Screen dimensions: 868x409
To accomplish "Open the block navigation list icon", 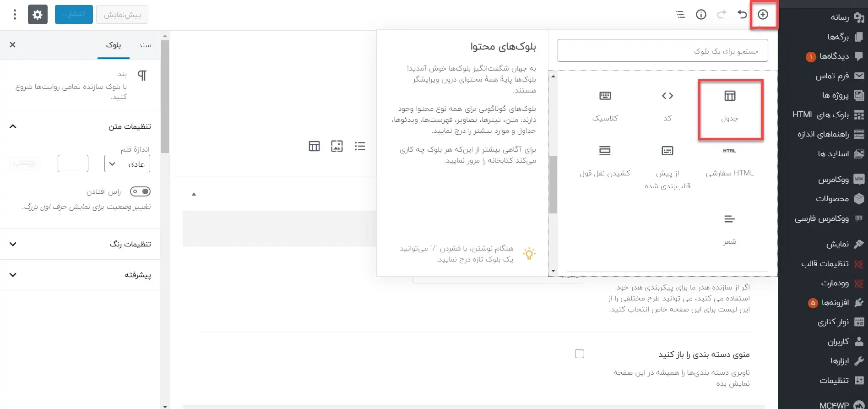I will click(x=681, y=15).
